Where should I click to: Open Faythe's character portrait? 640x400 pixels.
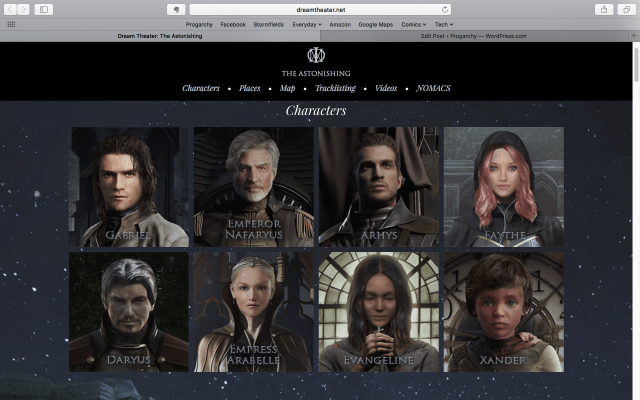click(x=503, y=187)
